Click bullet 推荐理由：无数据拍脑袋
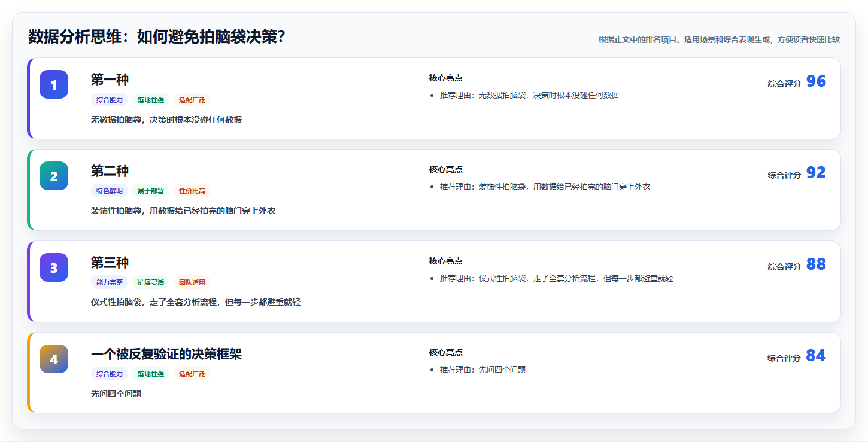The width and height of the screenshot is (868, 442). pyautogui.click(x=529, y=95)
